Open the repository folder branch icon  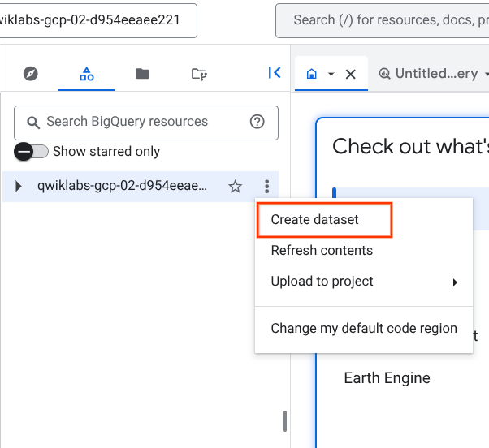click(x=199, y=74)
